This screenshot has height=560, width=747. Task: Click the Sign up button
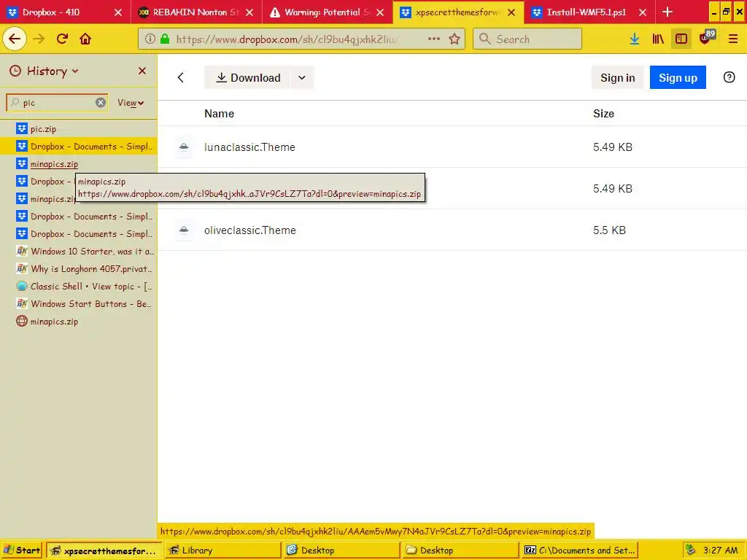[678, 77]
